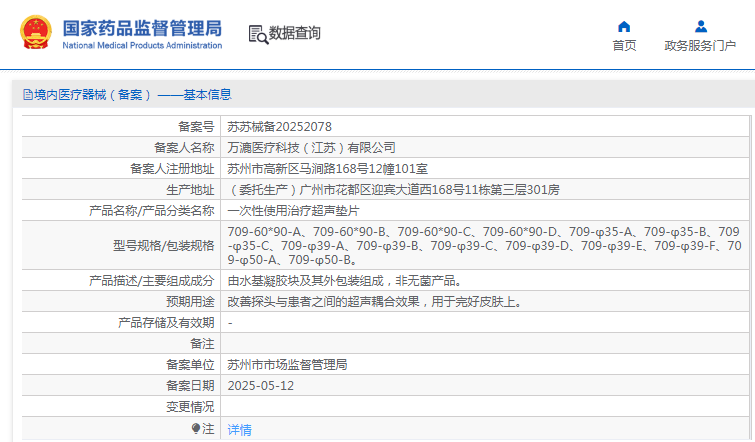Click the dash value for 产品存储及有效期
This screenshot has height=442, width=755.
[x=230, y=323]
